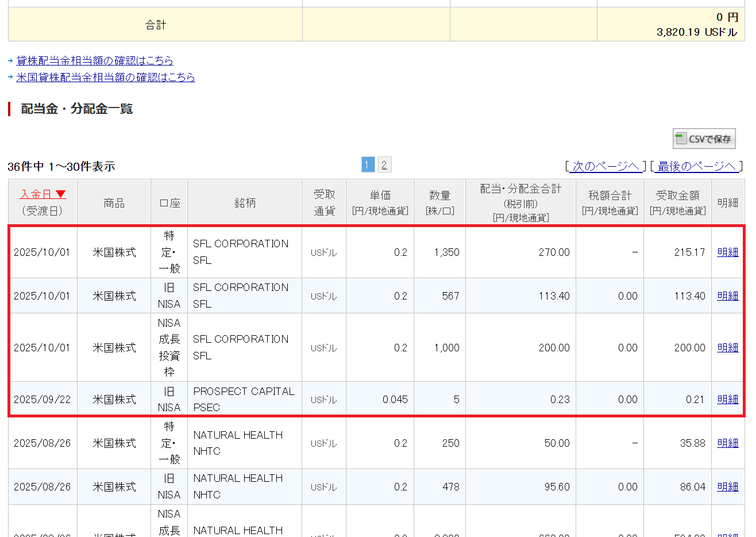Sort by 入金日 column header
Screen dimensions: 756x537
[x=36, y=194]
